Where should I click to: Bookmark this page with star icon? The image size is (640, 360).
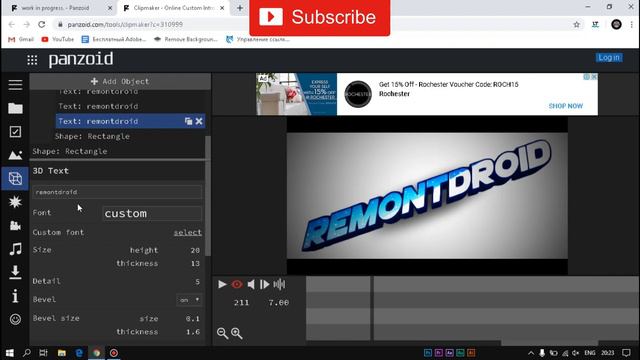(576, 24)
